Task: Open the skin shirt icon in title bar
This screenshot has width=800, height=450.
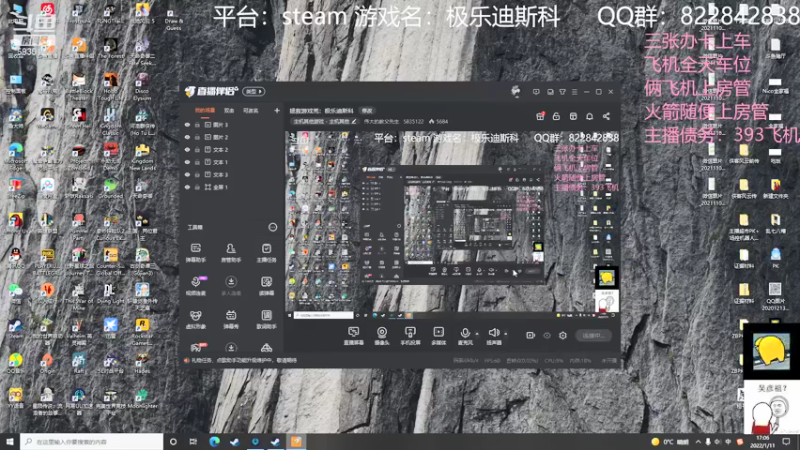Action: [x=562, y=92]
